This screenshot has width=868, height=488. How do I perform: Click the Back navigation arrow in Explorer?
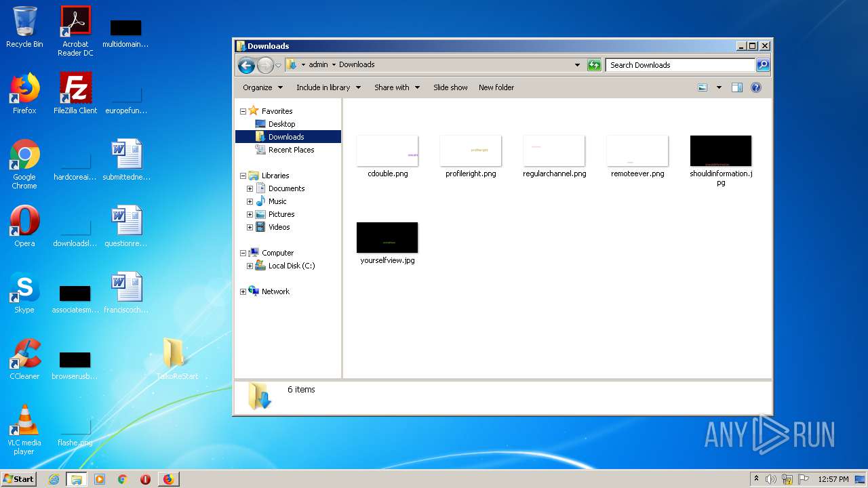[246, 65]
